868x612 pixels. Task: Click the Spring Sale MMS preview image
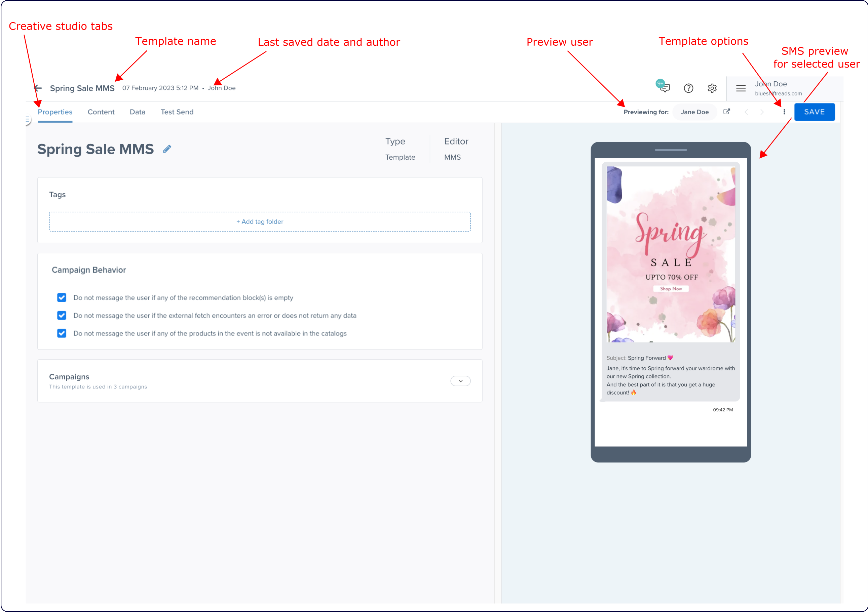click(x=670, y=254)
